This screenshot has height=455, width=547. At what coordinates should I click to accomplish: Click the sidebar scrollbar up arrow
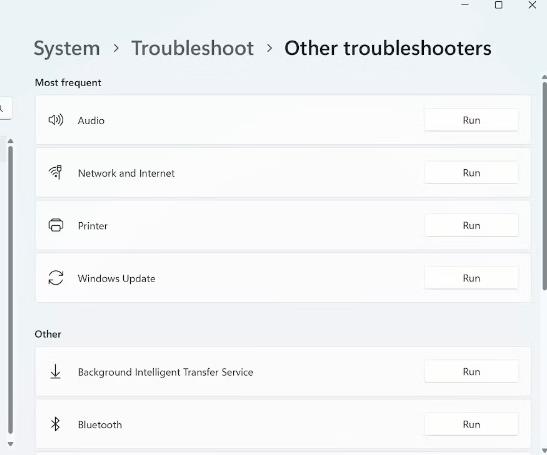pyautogui.click(x=10, y=141)
